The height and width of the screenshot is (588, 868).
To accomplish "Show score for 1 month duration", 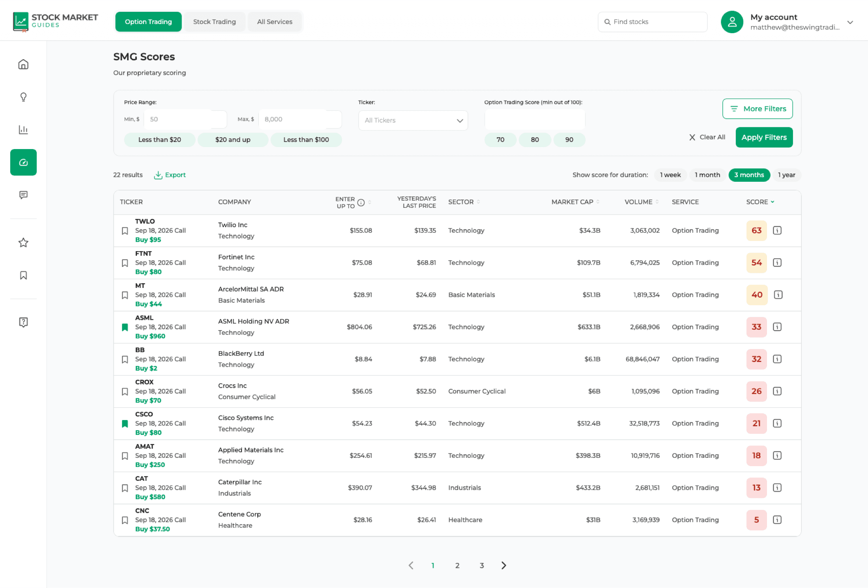I will [x=707, y=175].
